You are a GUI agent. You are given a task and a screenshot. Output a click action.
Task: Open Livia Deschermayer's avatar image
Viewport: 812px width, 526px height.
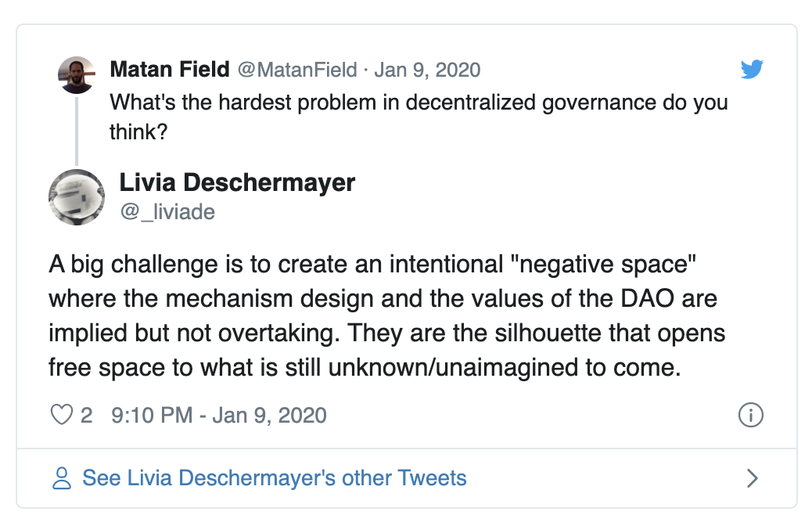coord(77,197)
